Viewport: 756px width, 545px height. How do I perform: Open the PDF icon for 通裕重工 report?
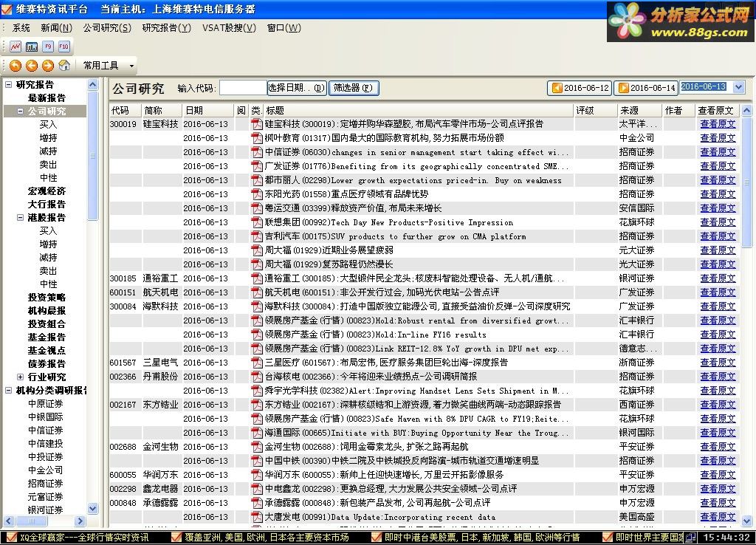(257, 278)
